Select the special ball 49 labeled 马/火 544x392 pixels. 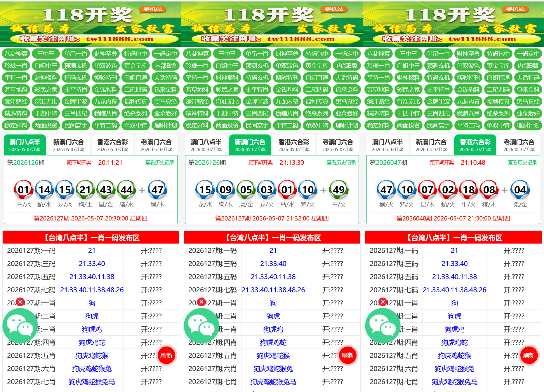click(339, 190)
